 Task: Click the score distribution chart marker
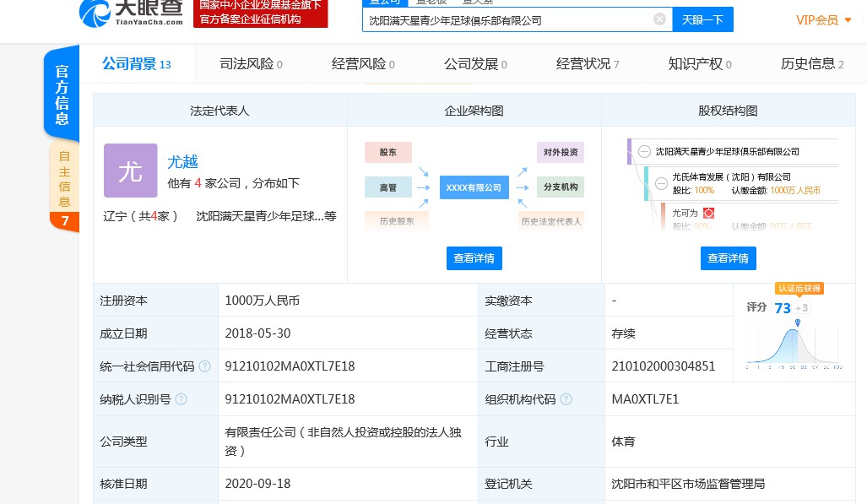(797, 322)
